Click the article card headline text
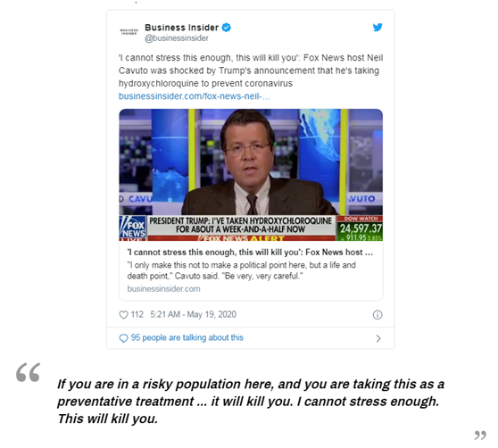The width and height of the screenshot is (498, 448). [250, 252]
